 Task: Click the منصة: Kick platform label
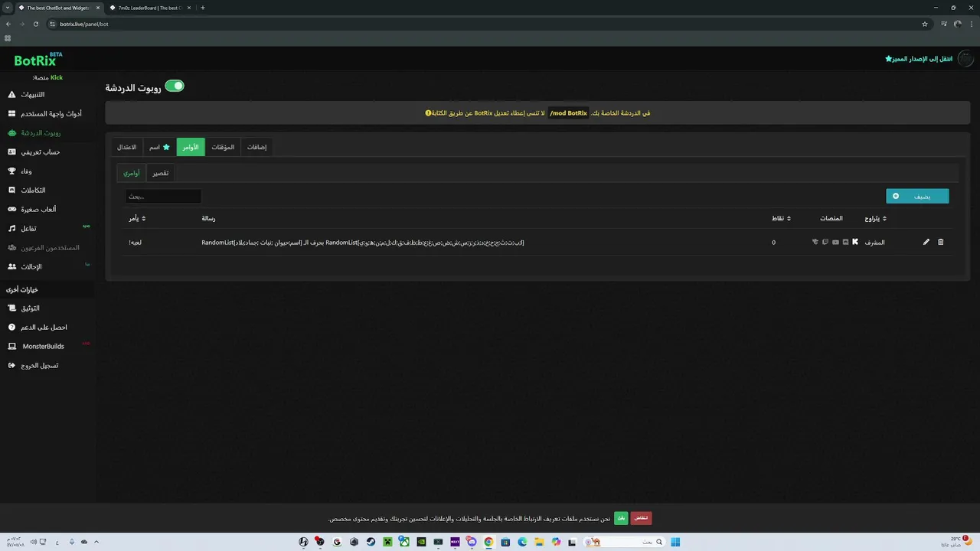tap(47, 78)
